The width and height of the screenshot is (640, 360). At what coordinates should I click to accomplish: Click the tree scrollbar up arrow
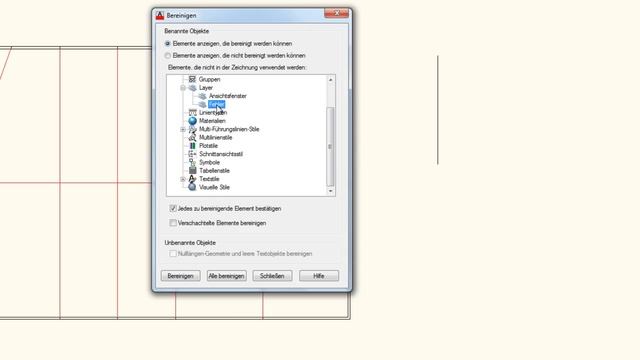(x=331, y=80)
